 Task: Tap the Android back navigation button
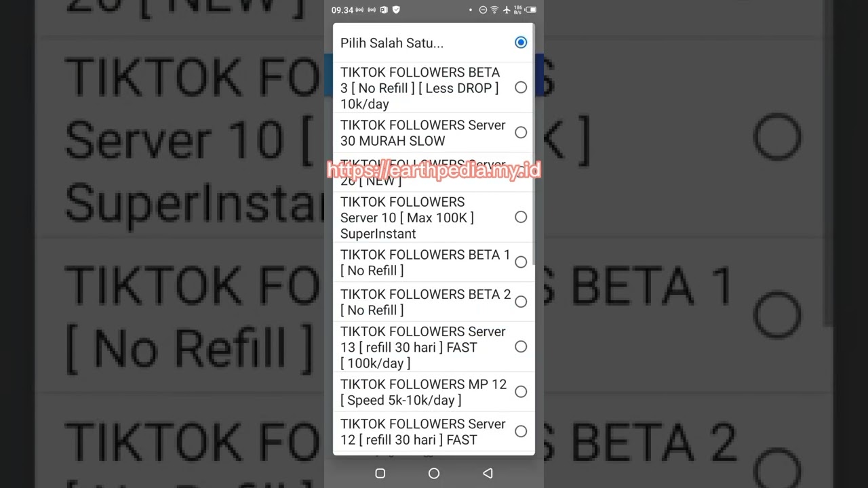coord(488,474)
